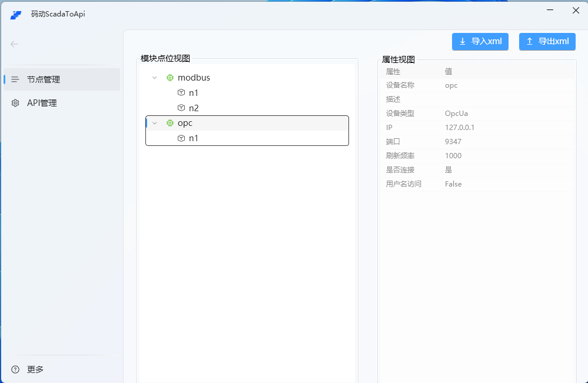Viewport: 588px width, 383px height.
Task: Click the 码动ScadaToApi app logo
Action: 16,15
